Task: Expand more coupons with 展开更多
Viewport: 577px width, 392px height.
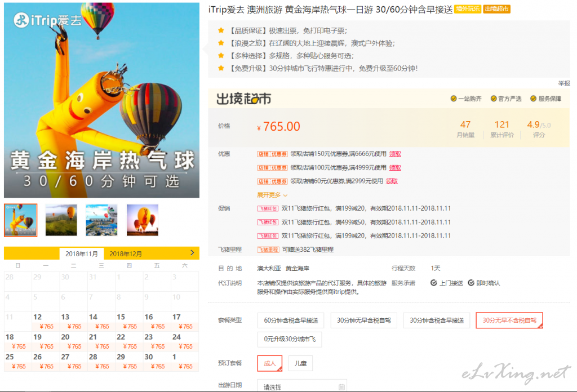Action: click(x=272, y=195)
